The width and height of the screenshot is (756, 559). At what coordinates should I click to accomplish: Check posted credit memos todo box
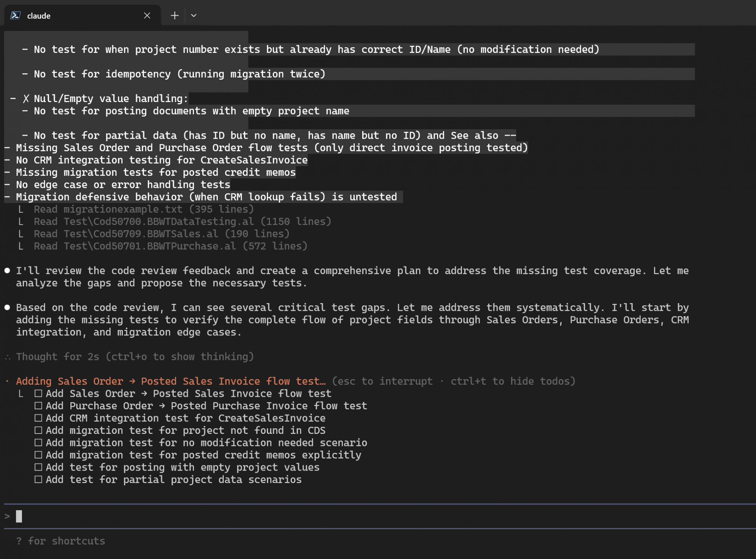coord(38,455)
